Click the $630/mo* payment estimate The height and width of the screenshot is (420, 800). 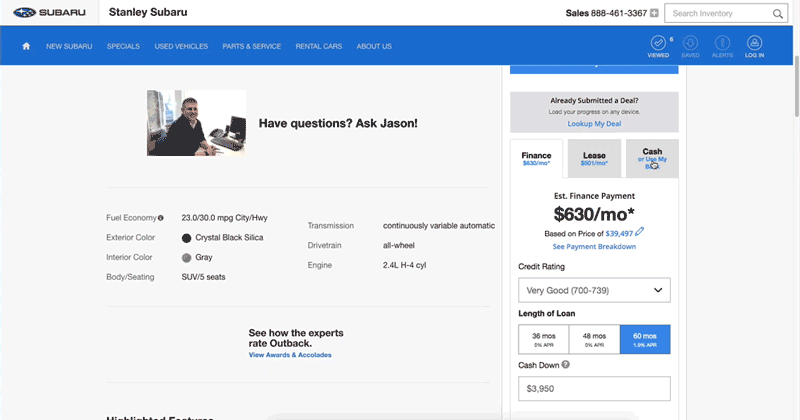[594, 214]
